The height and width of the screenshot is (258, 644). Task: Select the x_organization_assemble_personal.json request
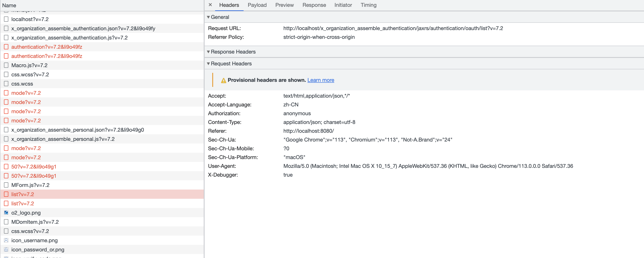click(78, 130)
